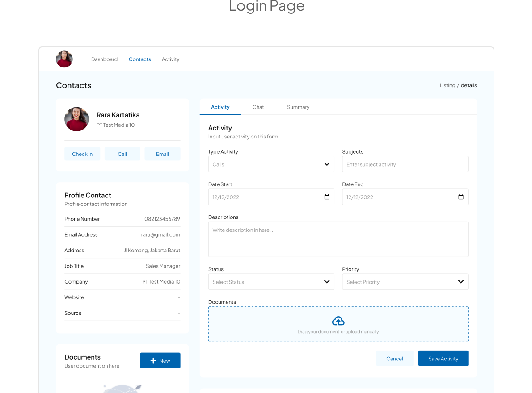Open the Date End calendar picker icon

461,197
